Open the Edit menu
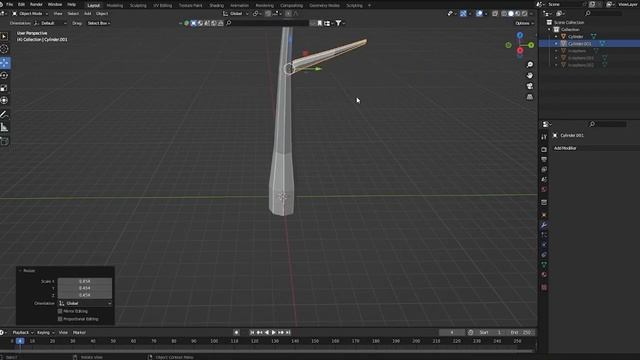Viewport: 640px width, 360px height. pos(21,4)
